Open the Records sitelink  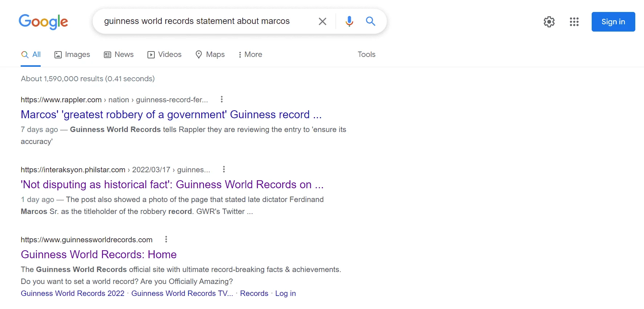tap(254, 293)
